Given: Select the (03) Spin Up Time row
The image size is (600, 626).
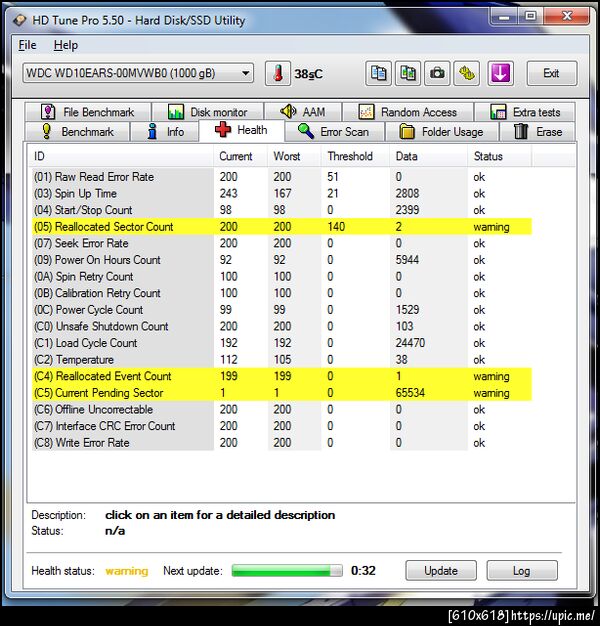Looking at the screenshot, I should click(282, 194).
